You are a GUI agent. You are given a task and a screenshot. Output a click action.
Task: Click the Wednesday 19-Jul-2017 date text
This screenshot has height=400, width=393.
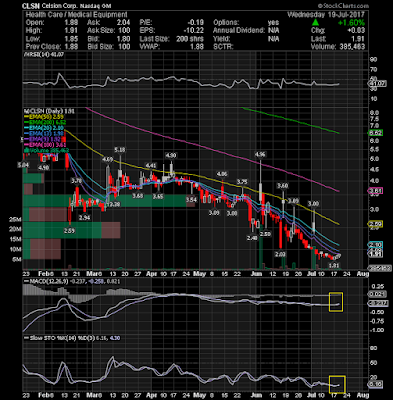[326, 15]
